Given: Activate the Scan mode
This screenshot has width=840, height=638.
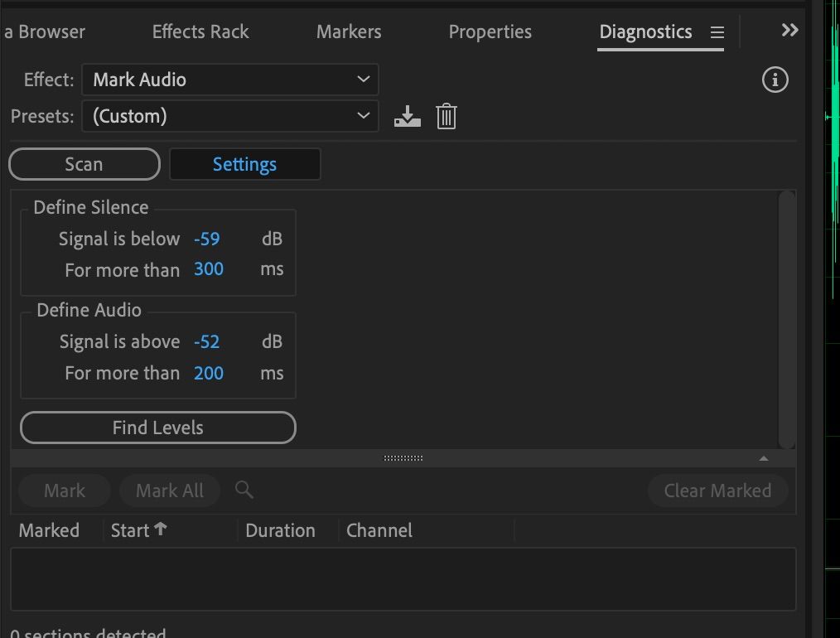Looking at the screenshot, I should pyautogui.click(x=84, y=163).
